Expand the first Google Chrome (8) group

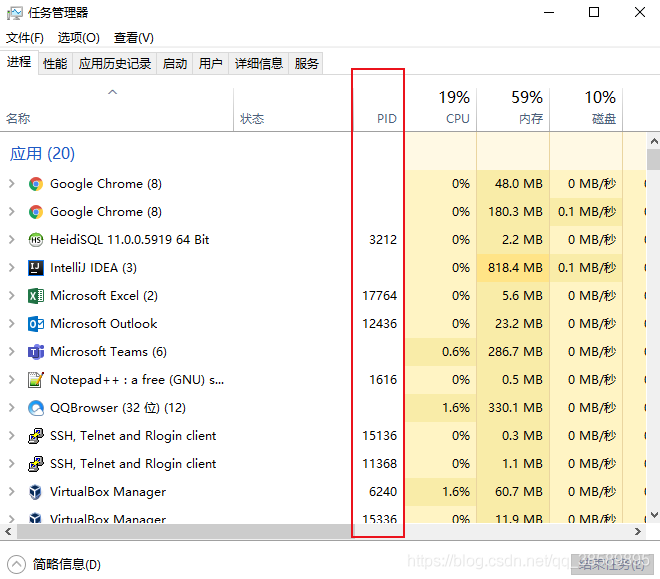point(12,184)
